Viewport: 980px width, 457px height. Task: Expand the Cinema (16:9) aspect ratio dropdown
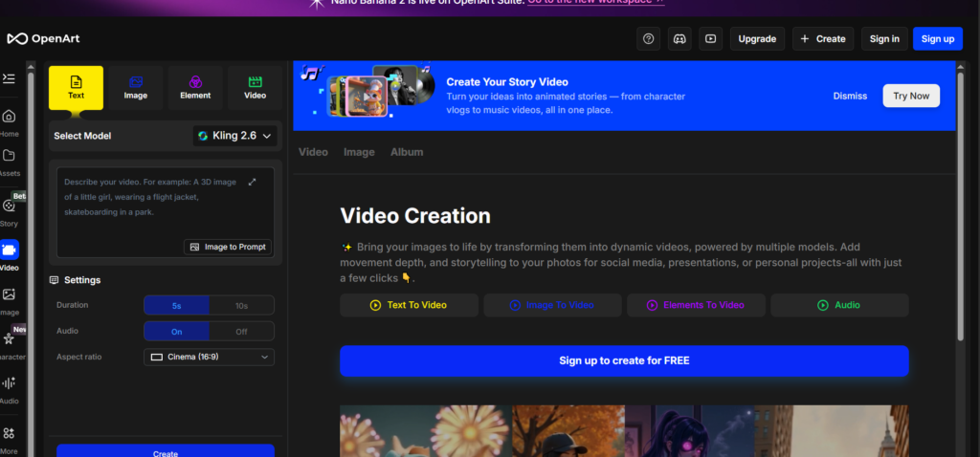point(209,357)
